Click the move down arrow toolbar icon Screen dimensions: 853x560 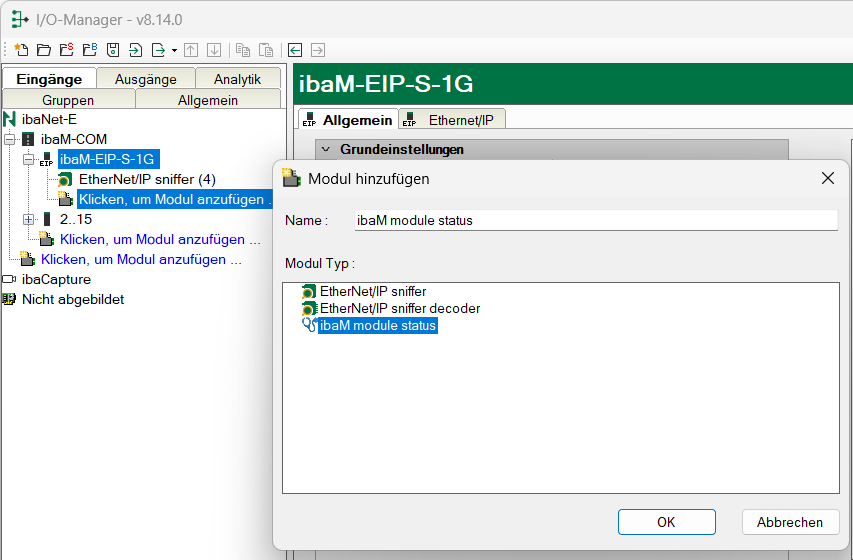coord(214,50)
